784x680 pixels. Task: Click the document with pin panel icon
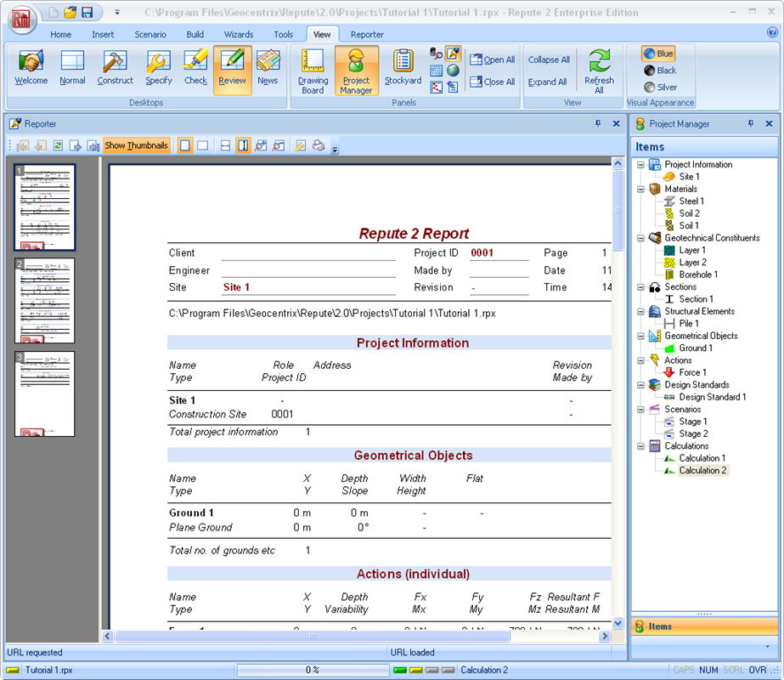[x=453, y=88]
